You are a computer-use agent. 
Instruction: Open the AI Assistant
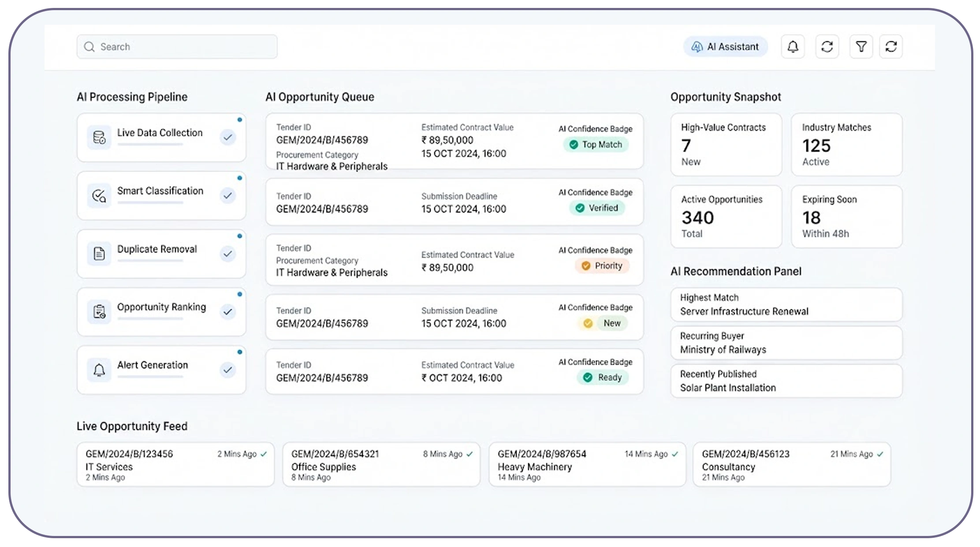click(725, 47)
